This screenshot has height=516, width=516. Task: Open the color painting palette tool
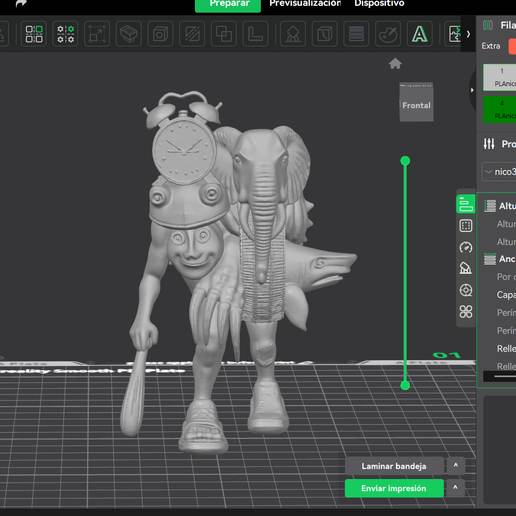(x=388, y=34)
